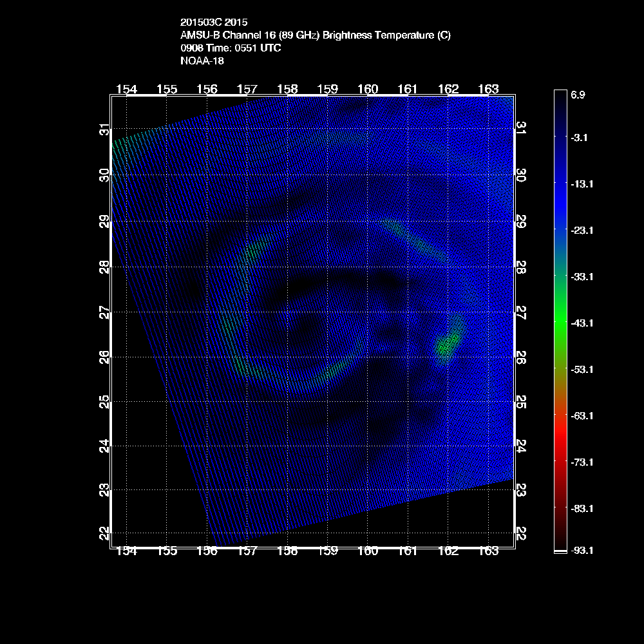Click the blue portion of the colorbar

[x=560, y=193]
